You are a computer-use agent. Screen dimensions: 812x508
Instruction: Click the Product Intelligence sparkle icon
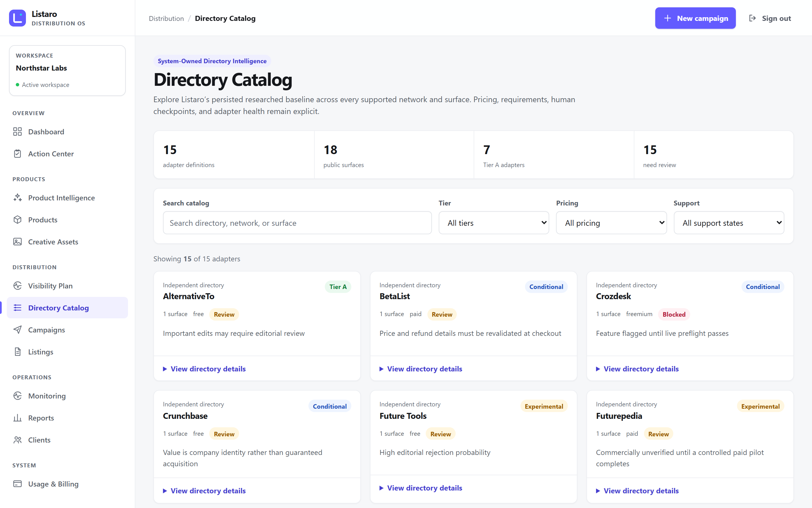[17, 198]
